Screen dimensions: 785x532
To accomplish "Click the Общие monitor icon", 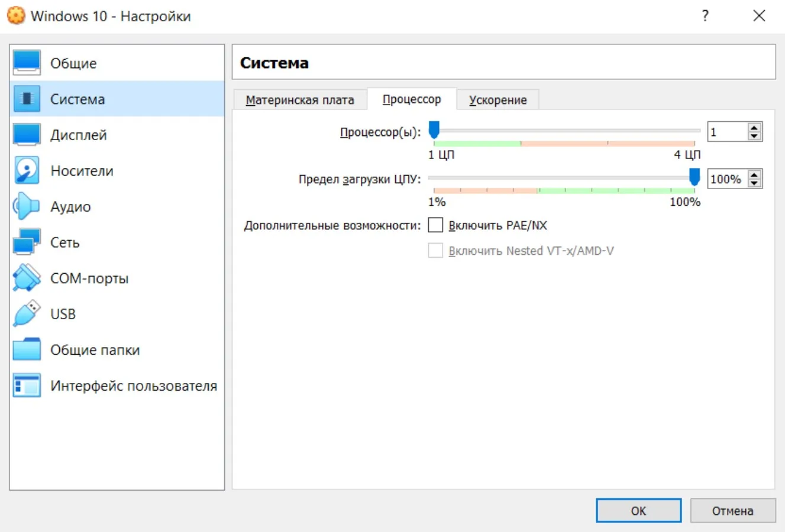I will coord(27,63).
